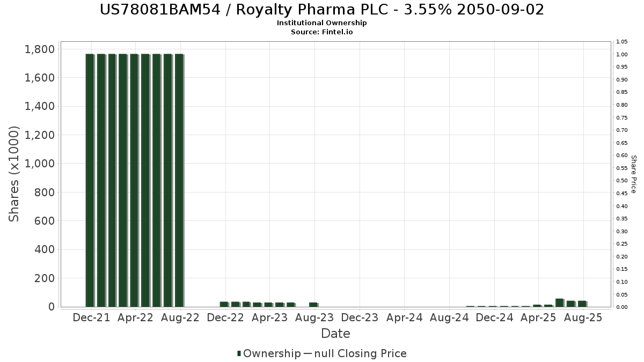Select the last tall bar above Aug-22
The height and width of the screenshot is (362, 644).
(x=179, y=180)
